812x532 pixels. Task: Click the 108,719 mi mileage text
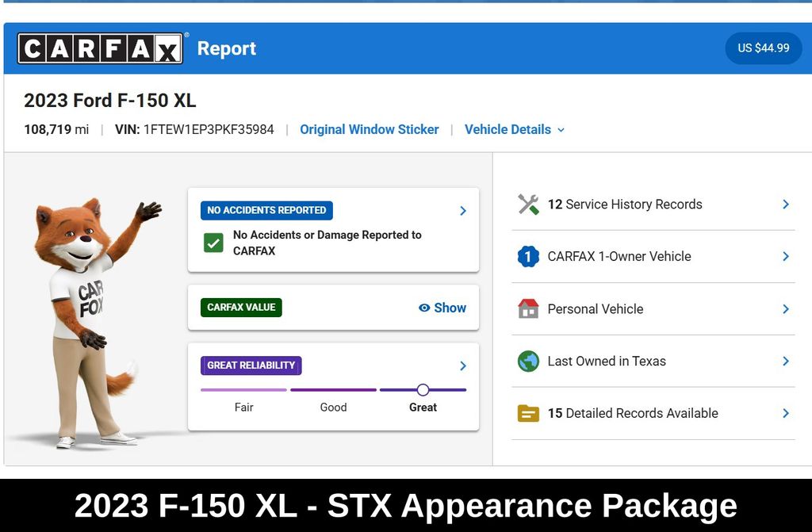[56, 129]
